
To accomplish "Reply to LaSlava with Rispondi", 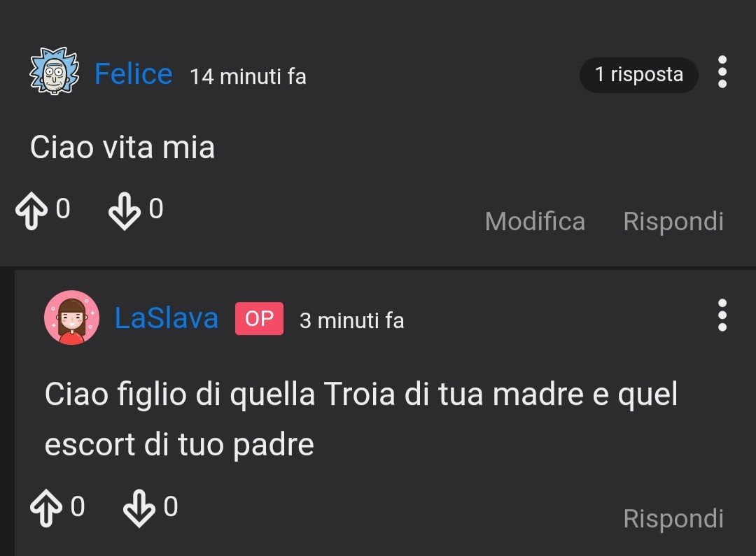I will pos(673,518).
